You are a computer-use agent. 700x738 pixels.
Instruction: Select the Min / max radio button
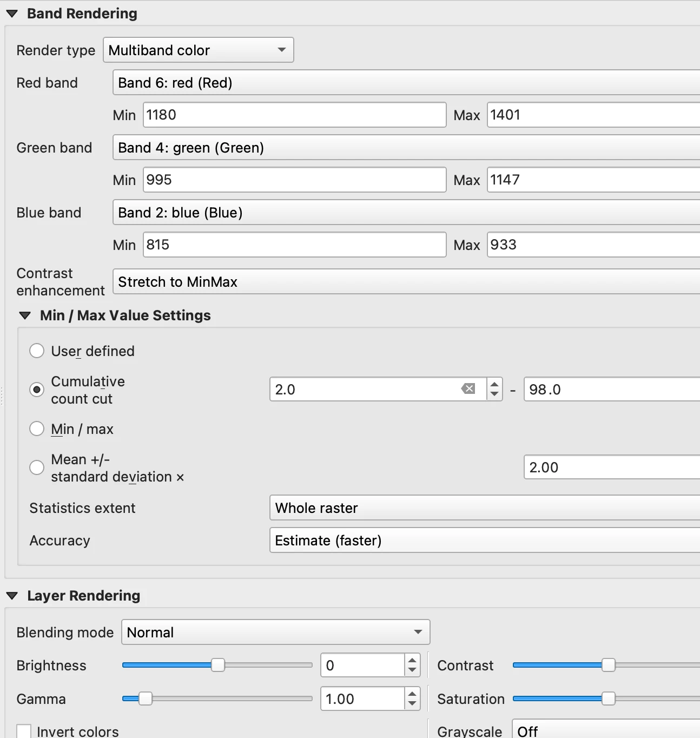point(37,429)
